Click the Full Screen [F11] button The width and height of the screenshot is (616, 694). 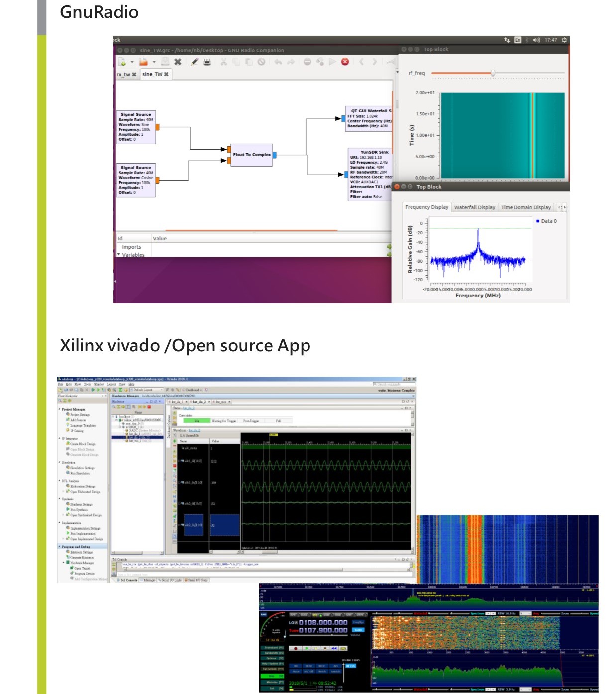point(272,669)
